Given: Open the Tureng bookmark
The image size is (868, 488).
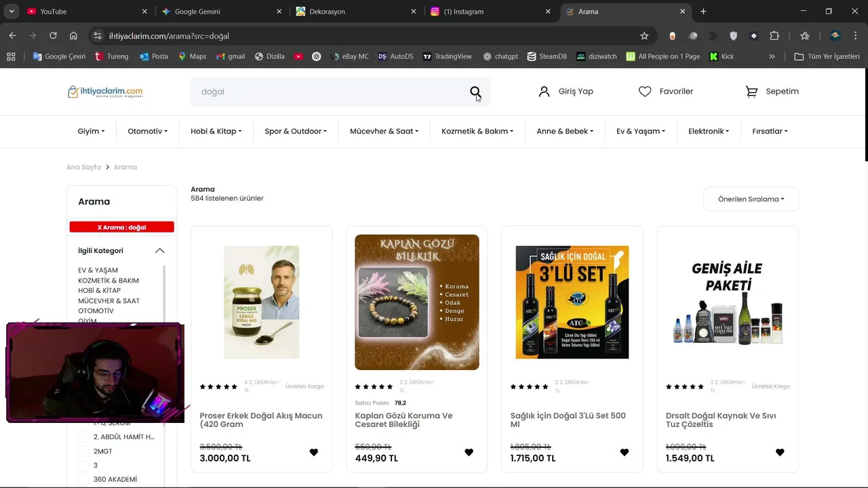Looking at the screenshot, I should click(112, 56).
